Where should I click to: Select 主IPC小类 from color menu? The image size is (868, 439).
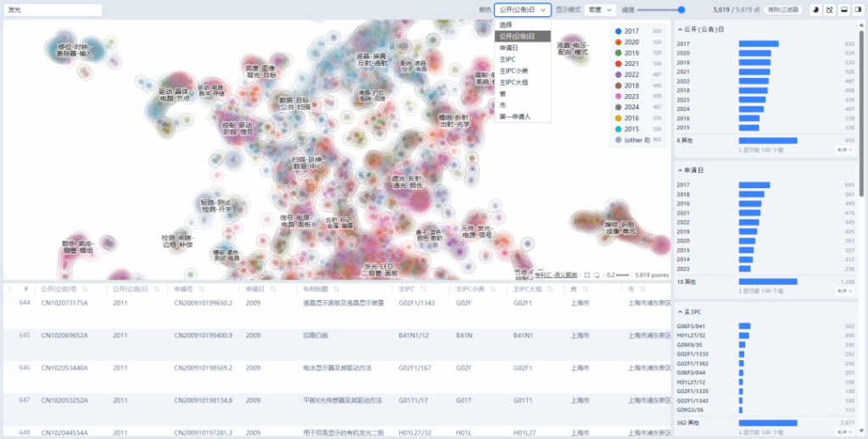click(x=515, y=70)
